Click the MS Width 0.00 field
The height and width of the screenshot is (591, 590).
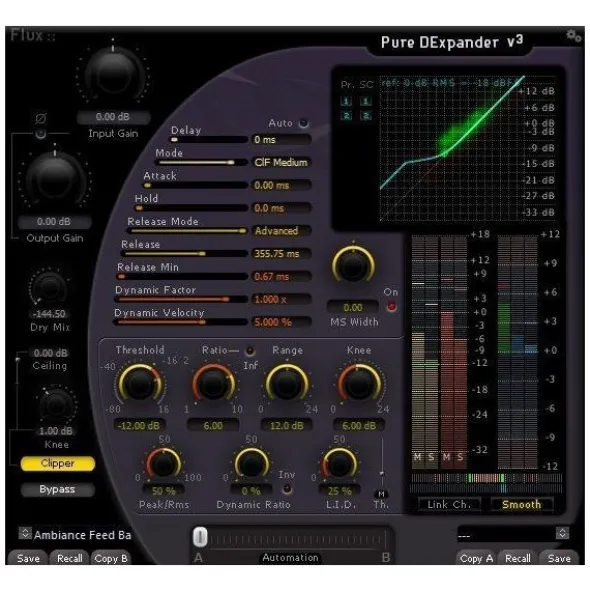(353, 308)
